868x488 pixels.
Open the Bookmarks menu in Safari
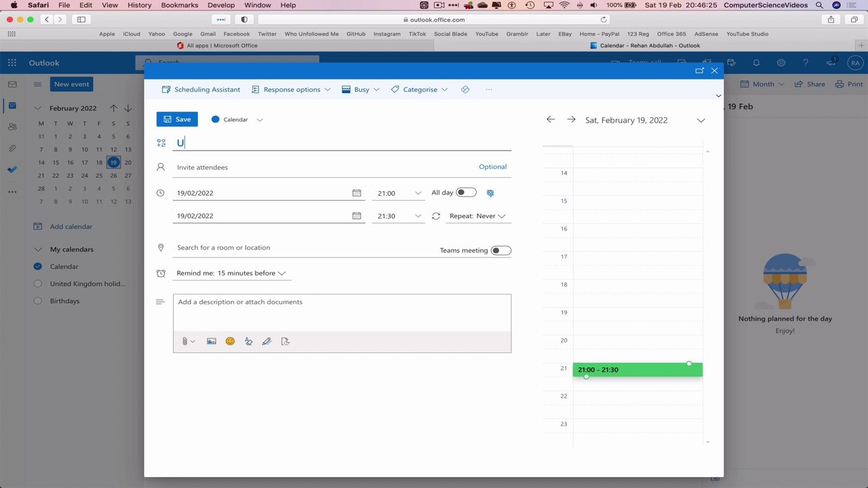pyautogui.click(x=180, y=5)
